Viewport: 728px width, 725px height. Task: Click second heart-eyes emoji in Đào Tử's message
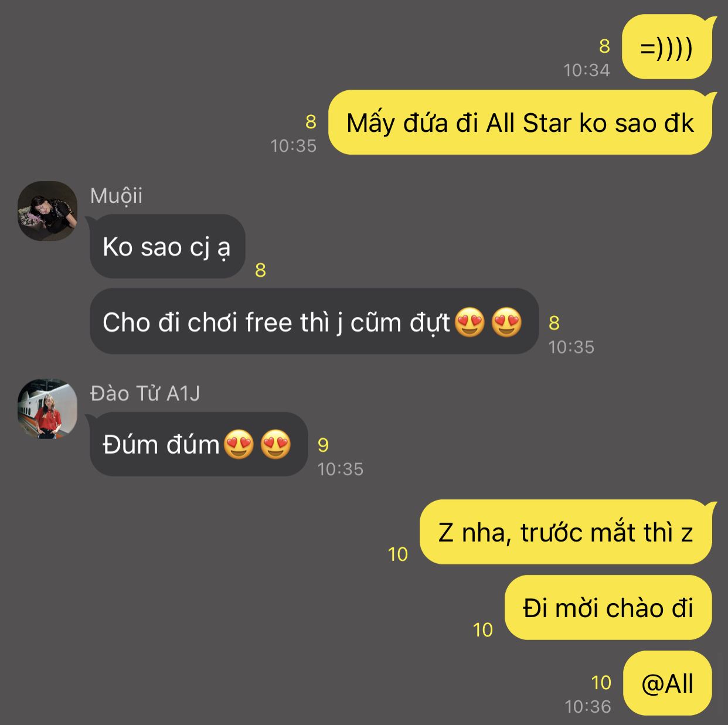click(x=275, y=444)
